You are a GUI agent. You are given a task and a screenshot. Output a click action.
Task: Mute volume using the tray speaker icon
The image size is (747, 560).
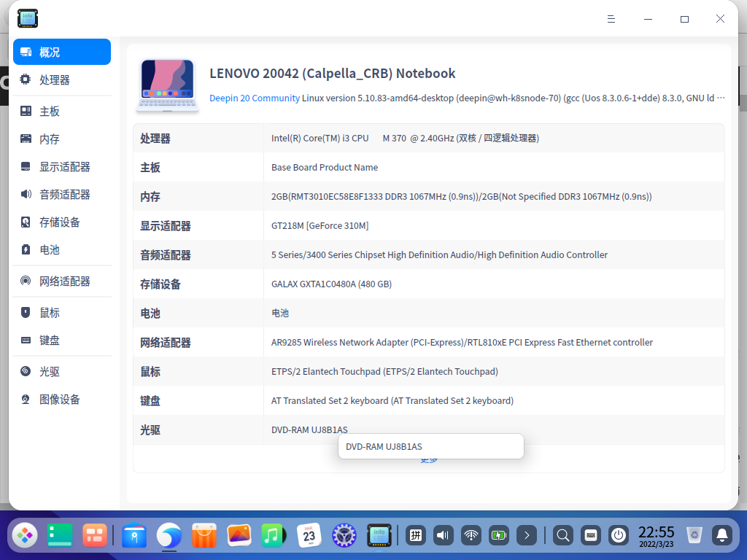(x=443, y=535)
